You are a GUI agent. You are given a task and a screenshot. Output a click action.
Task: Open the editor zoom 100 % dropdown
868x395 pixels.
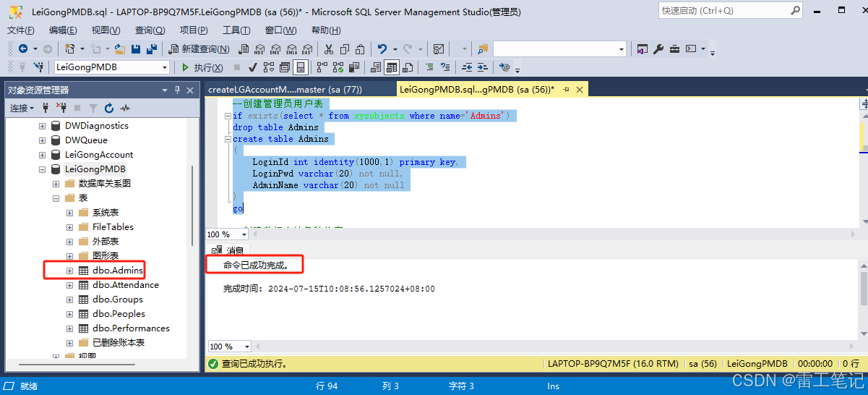tap(246, 234)
